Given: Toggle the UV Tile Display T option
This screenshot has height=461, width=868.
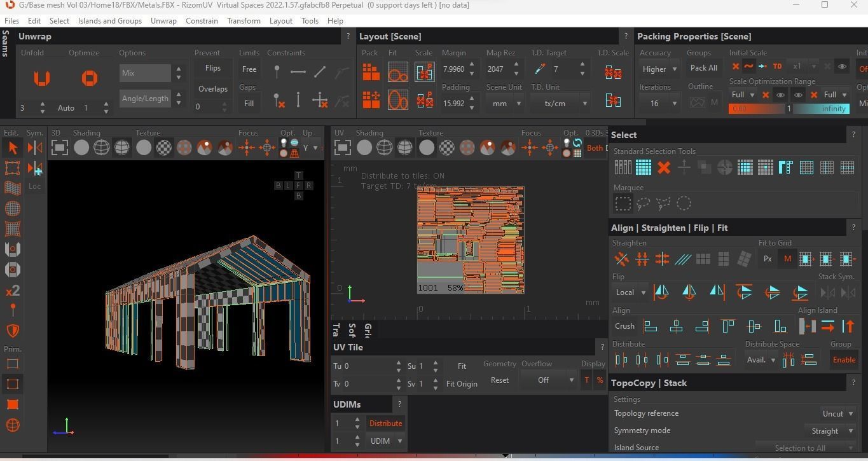Looking at the screenshot, I should click(586, 380).
